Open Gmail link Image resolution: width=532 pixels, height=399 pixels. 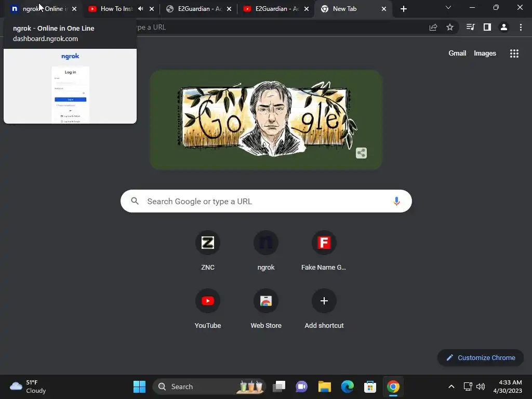pos(457,54)
